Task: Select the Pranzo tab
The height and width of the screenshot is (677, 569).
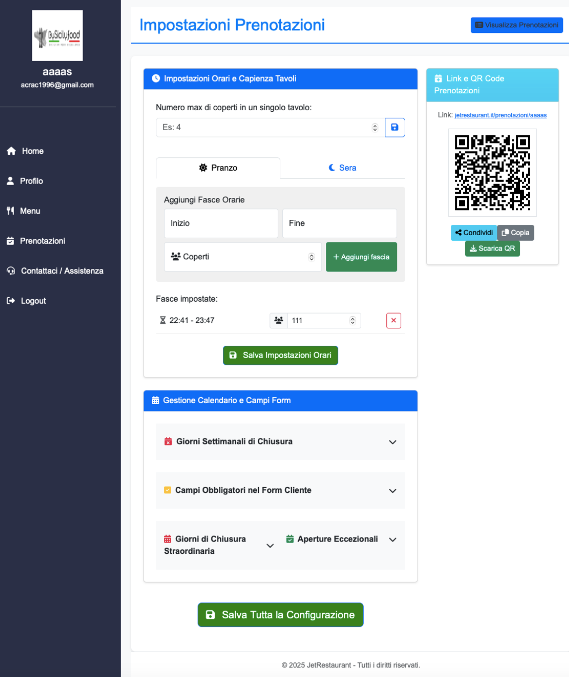Action: (x=218, y=168)
